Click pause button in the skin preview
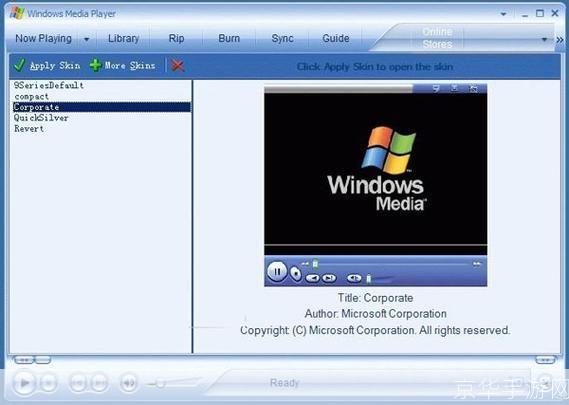Image resolution: width=569 pixels, height=405 pixels. 277,271
